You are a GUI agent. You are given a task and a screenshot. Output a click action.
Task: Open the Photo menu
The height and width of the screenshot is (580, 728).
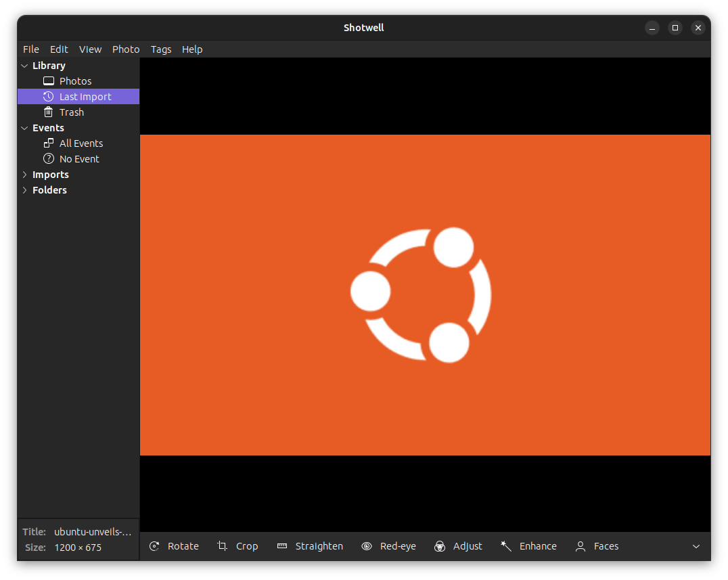point(126,49)
